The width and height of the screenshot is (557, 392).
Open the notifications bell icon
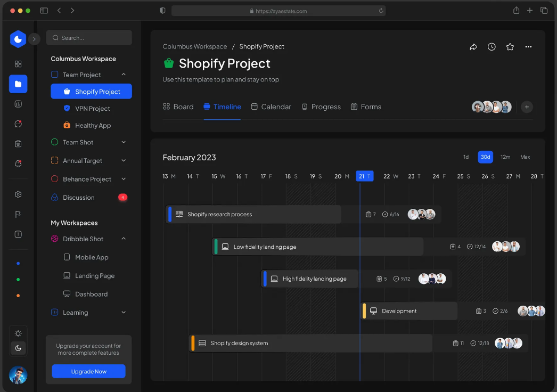click(x=18, y=164)
